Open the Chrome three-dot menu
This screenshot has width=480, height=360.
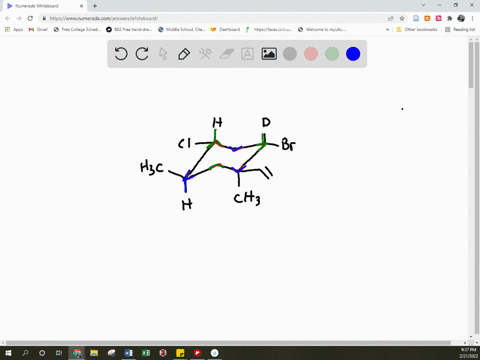coord(472,18)
